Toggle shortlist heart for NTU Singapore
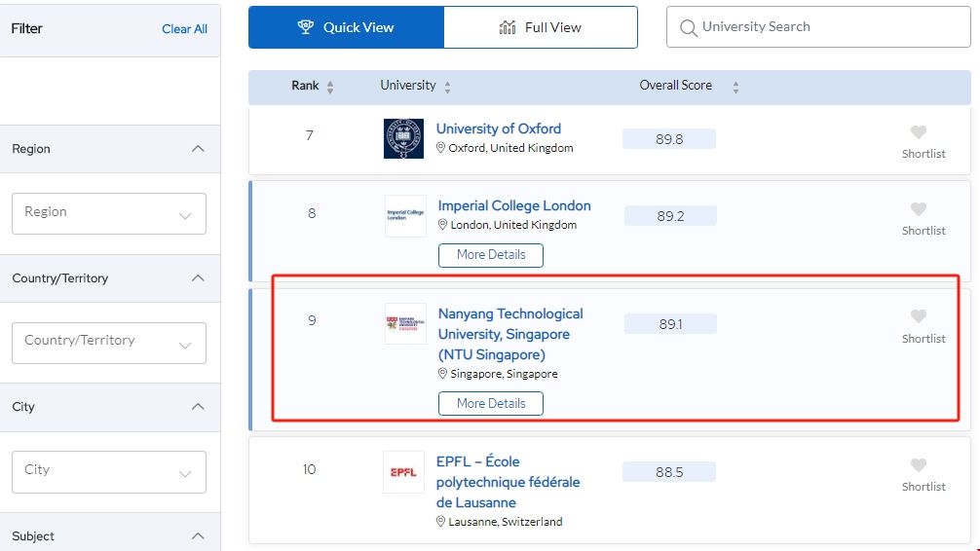This screenshot has width=980, height=551. click(918, 316)
